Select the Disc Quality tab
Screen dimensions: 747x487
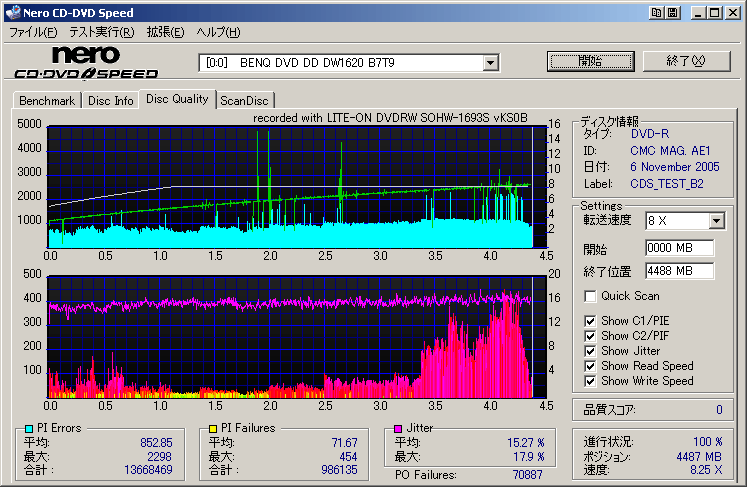click(x=177, y=99)
